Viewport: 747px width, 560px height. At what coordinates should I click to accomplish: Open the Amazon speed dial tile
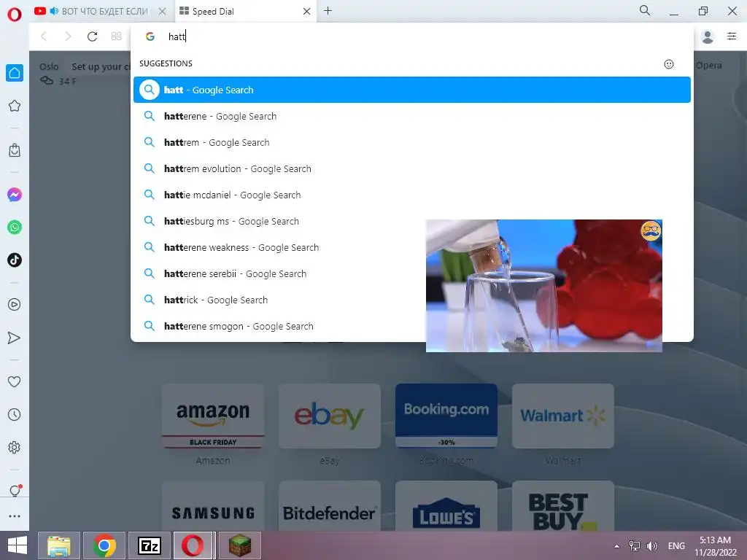[x=213, y=416]
